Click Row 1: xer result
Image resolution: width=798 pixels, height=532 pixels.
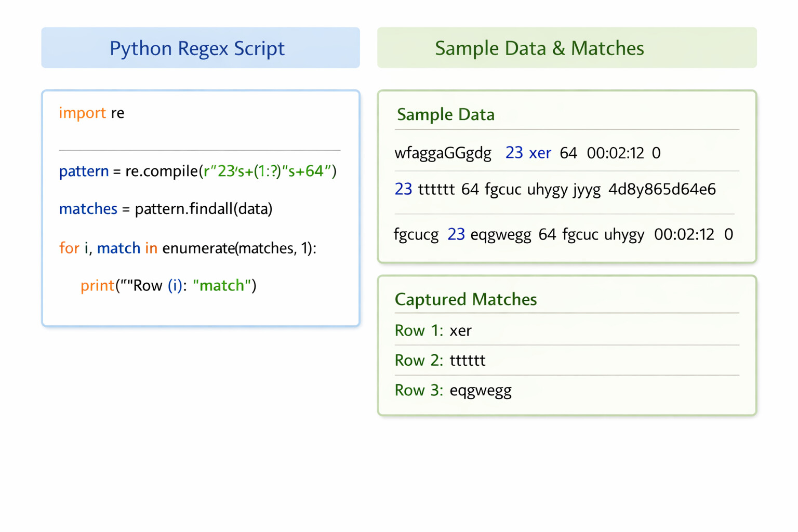pos(433,330)
